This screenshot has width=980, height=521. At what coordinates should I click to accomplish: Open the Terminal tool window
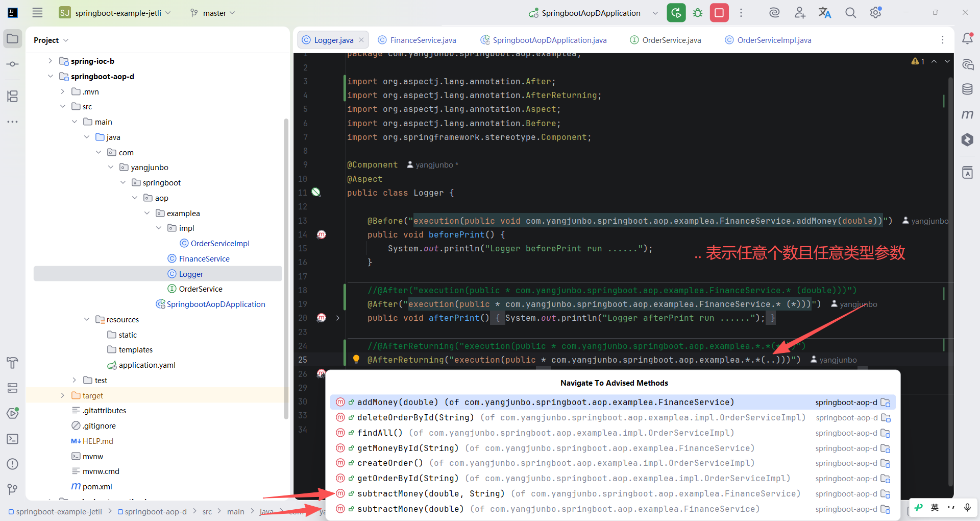pos(13,439)
